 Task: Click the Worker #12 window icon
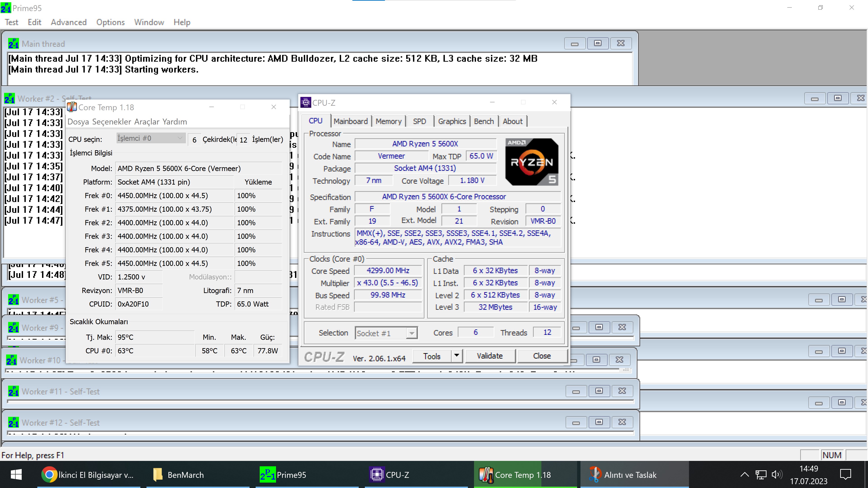click(x=14, y=422)
